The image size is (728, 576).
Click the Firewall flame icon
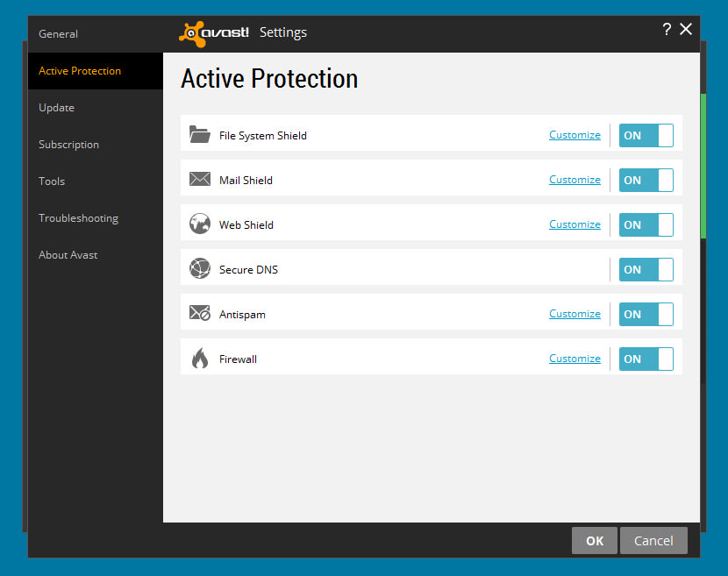[200, 359]
